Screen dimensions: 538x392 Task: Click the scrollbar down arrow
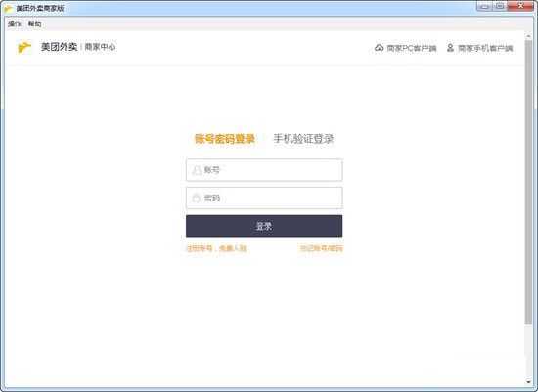tap(528, 382)
